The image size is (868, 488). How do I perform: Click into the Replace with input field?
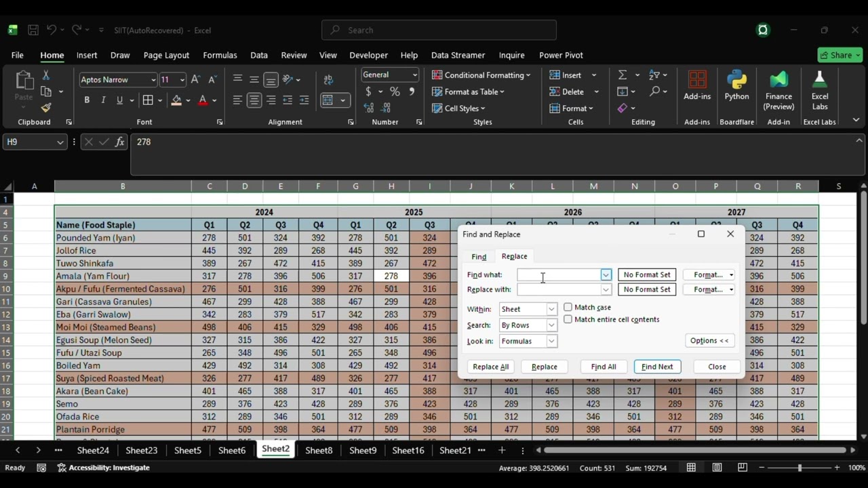tap(559, 289)
